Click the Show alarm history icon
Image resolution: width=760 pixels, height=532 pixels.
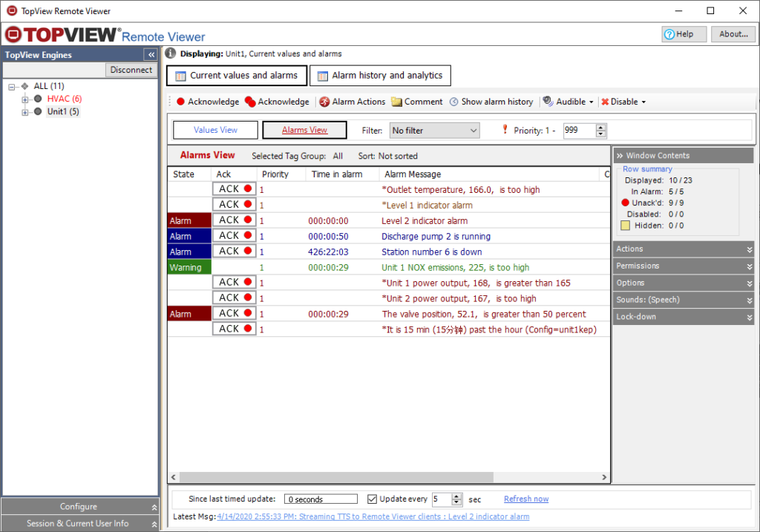coord(453,102)
